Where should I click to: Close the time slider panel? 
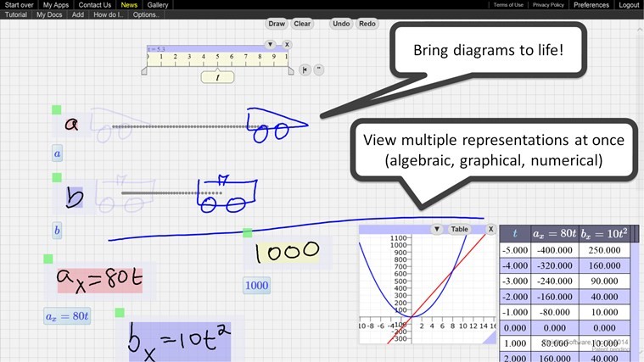pyautogui.click(x=287, y=44)
